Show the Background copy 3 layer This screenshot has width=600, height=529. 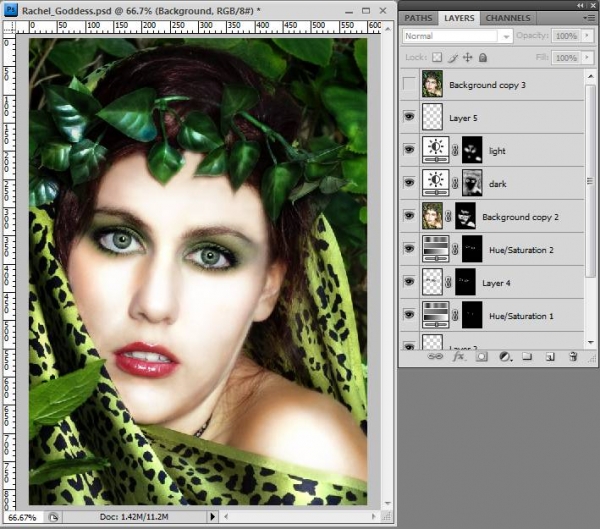tap(409, 84)
